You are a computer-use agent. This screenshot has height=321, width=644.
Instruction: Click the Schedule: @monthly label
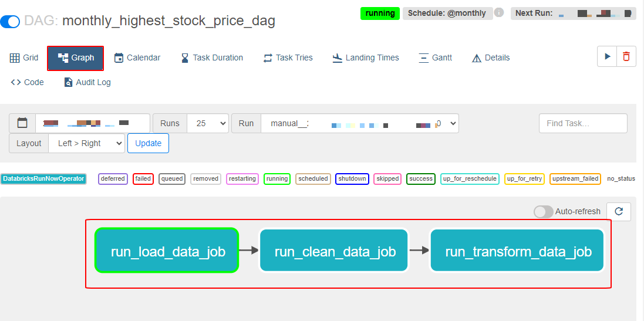[x=447, y=13]
